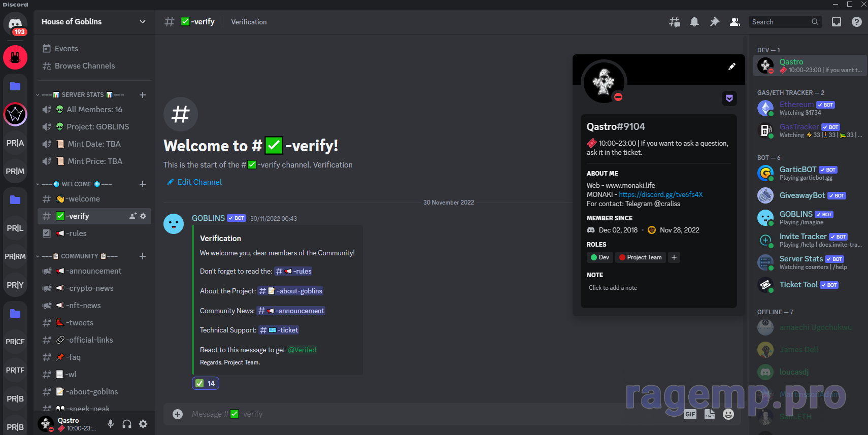Screen dimensions: 868x435
Task: Open All Members: 16 voice channel
Action: 94,110
